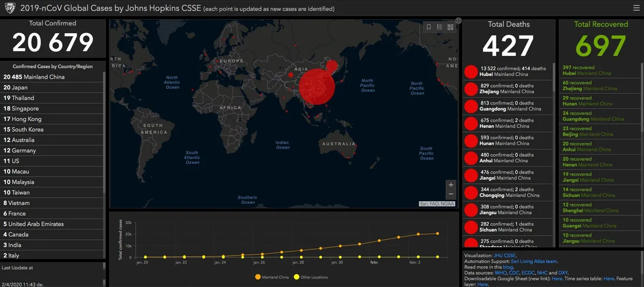The height and width of the screenshot is (287, 644).
Task: Select 12 Australia in country list
Action: (x=52, y=140)
